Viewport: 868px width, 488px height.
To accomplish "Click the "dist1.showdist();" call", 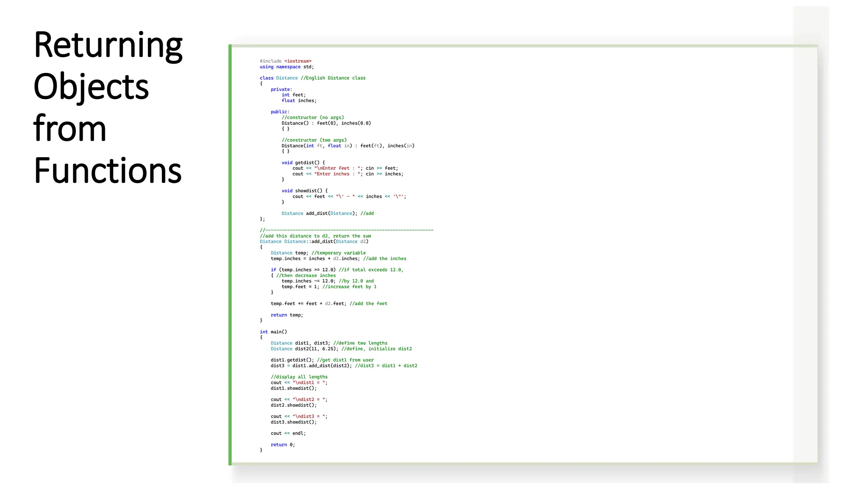I will [x=294, y=388].
